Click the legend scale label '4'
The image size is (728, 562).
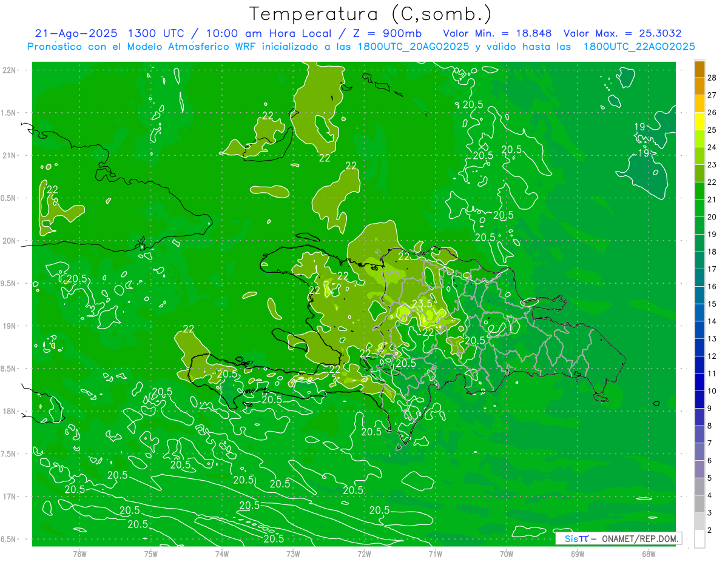pos(710,496)
